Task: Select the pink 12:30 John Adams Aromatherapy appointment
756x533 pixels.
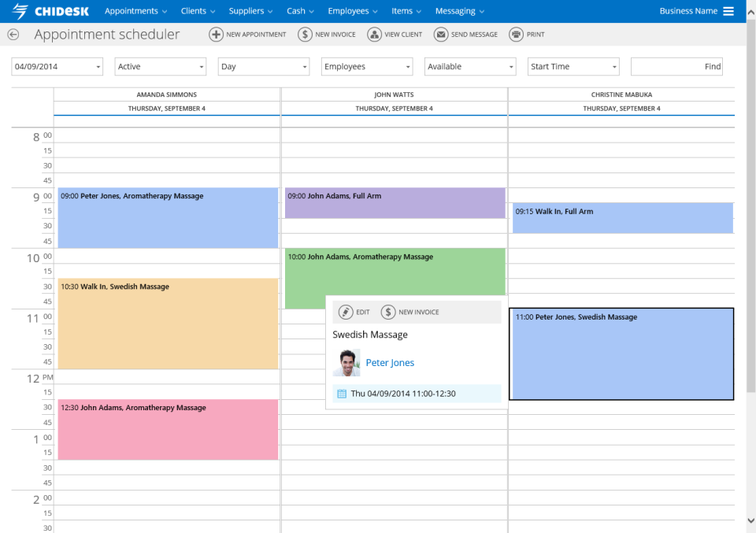Action: [167, 429]
